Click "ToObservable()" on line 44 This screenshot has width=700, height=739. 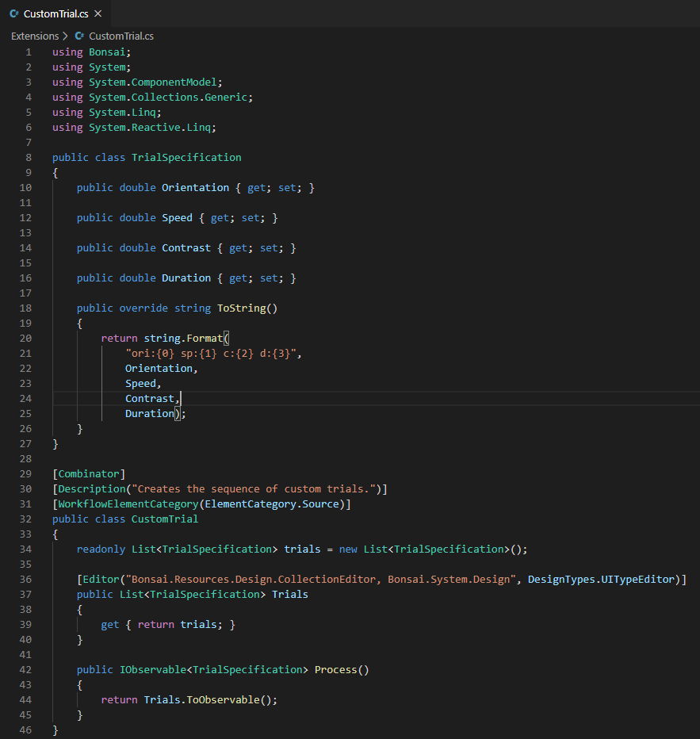(229, 700)
